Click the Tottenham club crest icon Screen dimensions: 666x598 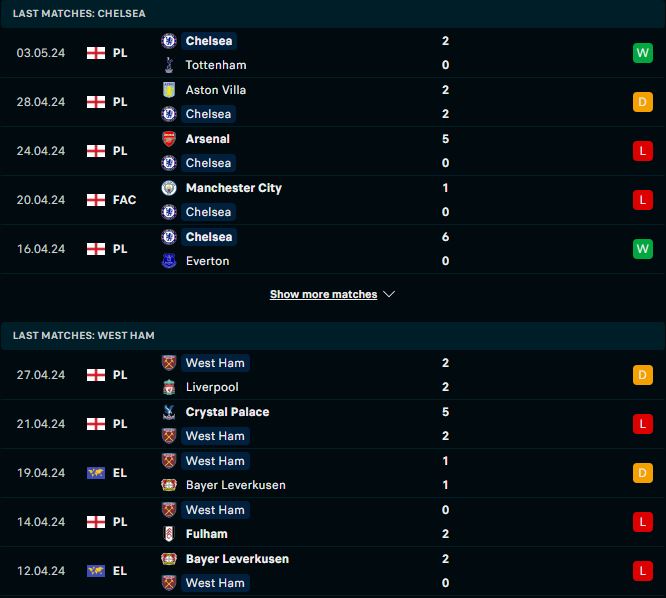point(169,65)
